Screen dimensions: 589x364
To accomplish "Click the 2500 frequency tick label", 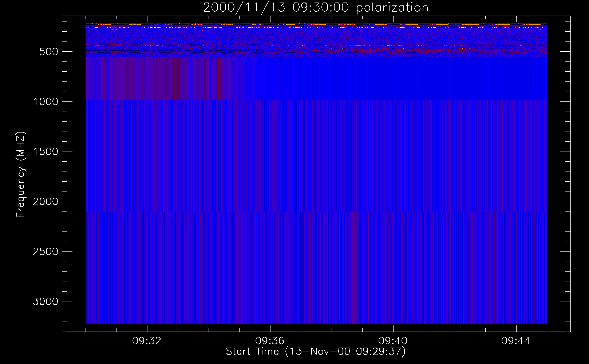I will pyautogui.click(x=46, y=252).
